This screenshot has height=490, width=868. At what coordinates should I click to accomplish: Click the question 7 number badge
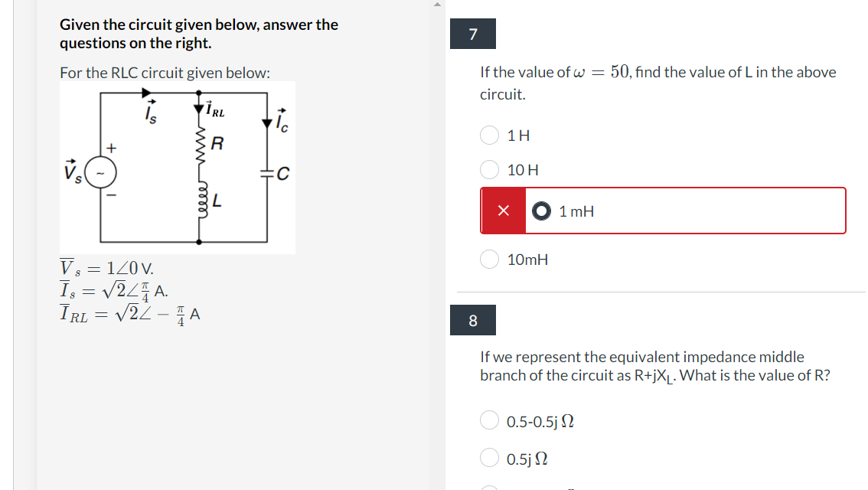472,34
